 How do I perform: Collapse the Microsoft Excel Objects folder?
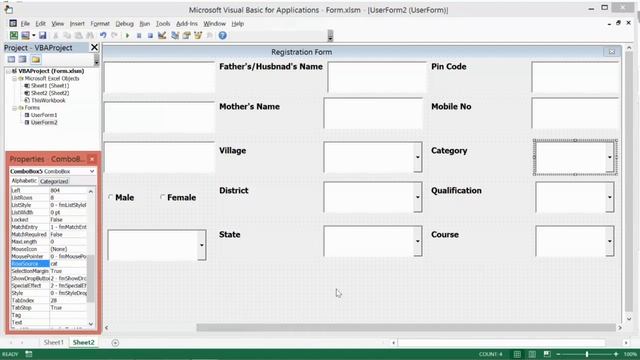click(x=14, y=78)
